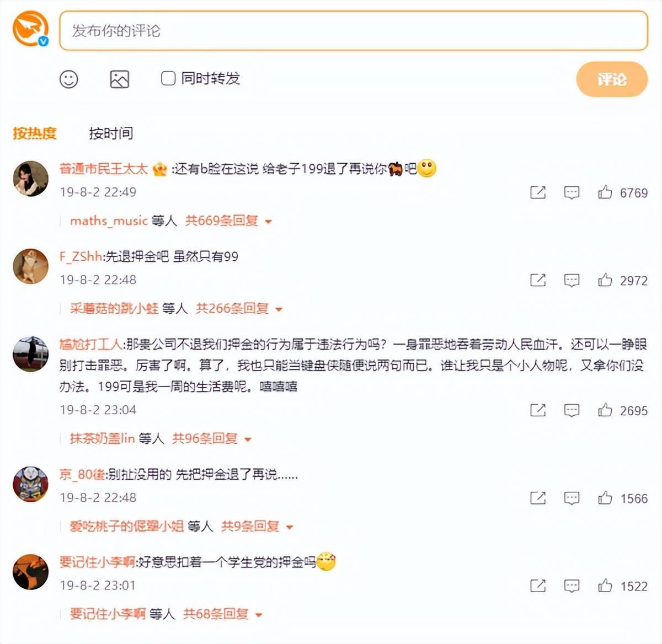This screenshot has width=662, height=644.
Task: Repost F_ZShh's comment via share icon
Action: click(x=538, y=280)
